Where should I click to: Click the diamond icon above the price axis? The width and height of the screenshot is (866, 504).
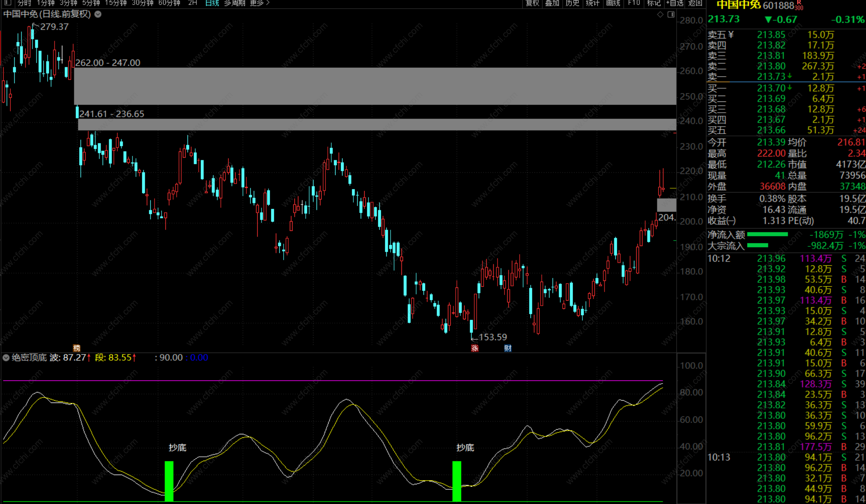(660, 15)
